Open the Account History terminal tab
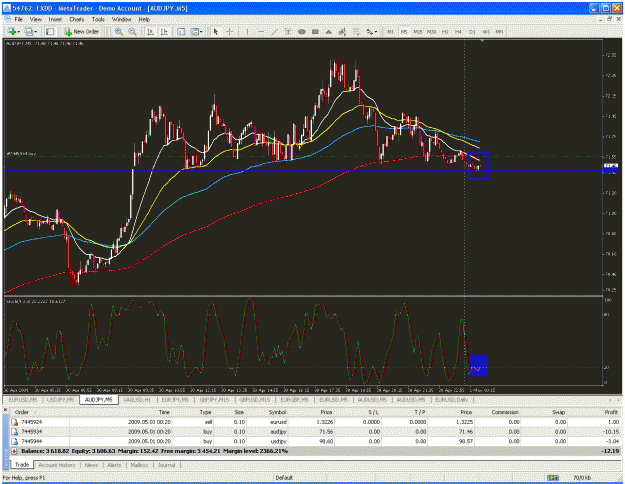The width and height of the screenshot is (625, 484). (x=57, y=465)
